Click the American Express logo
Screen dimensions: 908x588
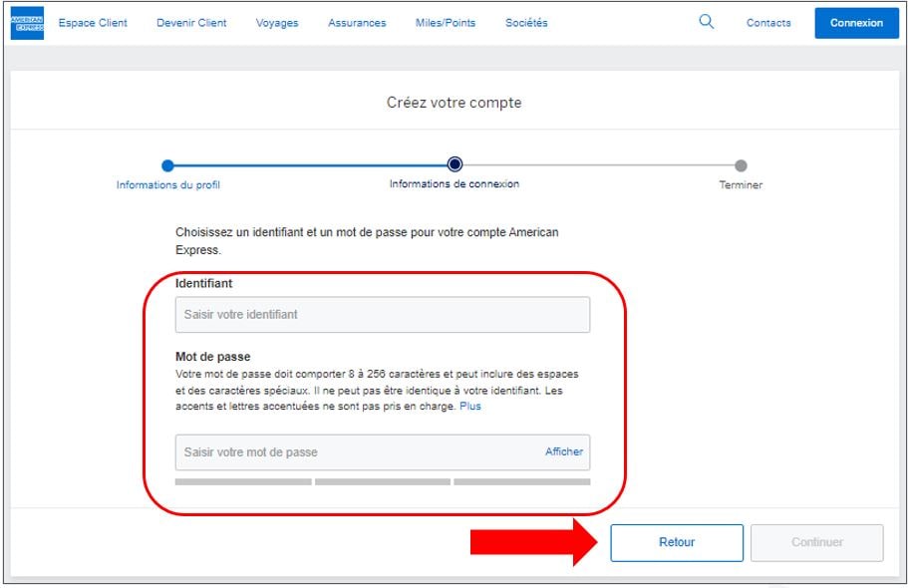27,23
